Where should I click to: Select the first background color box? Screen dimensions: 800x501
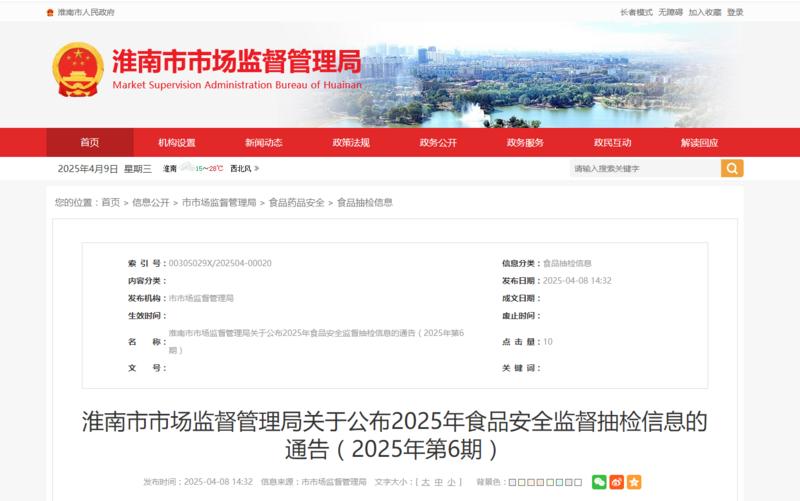(513, 482)
